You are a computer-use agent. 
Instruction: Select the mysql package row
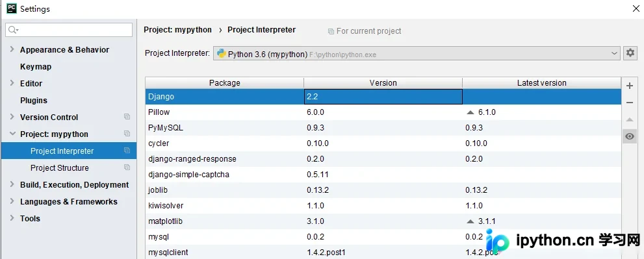pos(383,237)
